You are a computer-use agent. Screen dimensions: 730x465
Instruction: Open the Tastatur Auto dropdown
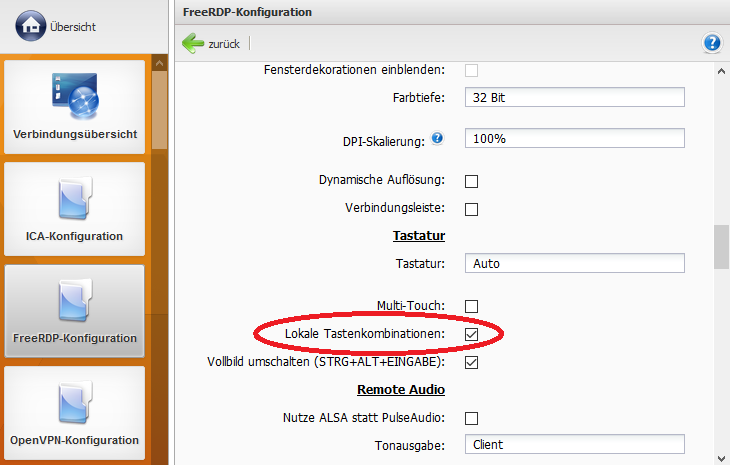[574, 264]
